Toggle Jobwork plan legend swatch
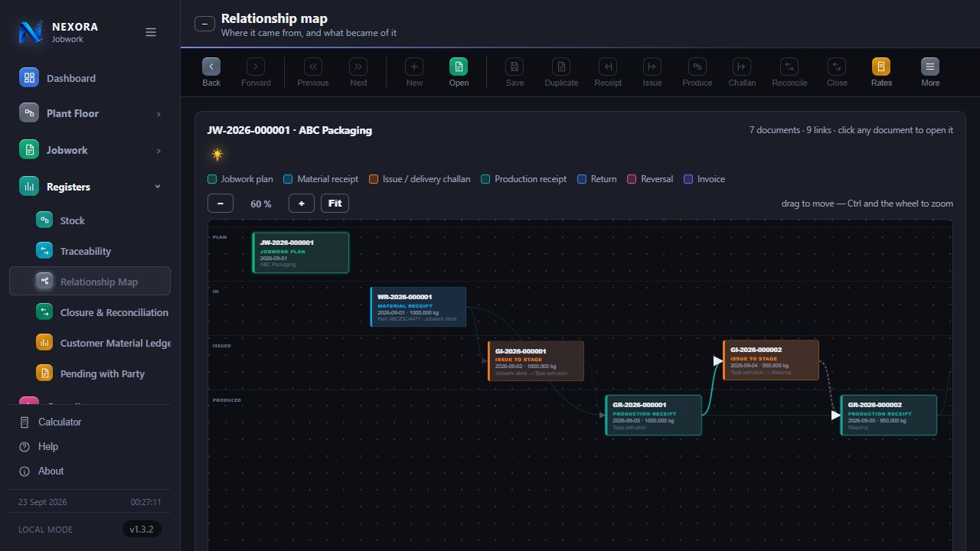The height and width of the screenshot is (551, 980). click(212, 179)
